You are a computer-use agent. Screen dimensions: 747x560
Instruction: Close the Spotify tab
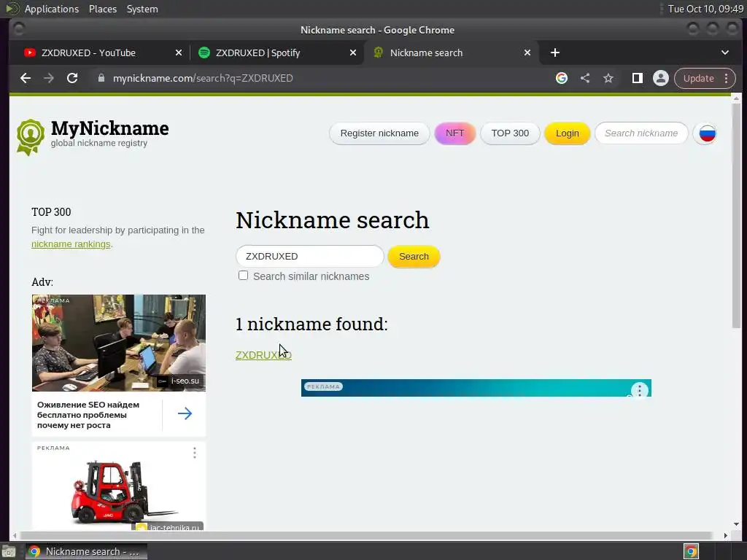point(353,52)
